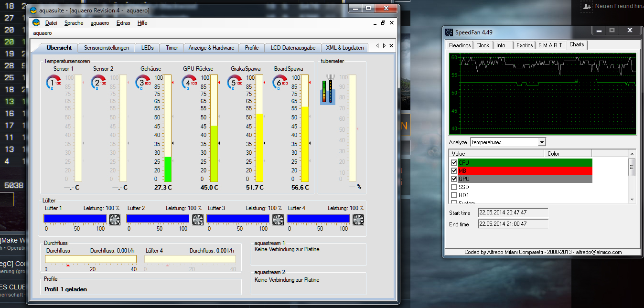Open the SpeedFan Charts tab
This screenshot has width=644, height=308.
[x=577, y=44]
